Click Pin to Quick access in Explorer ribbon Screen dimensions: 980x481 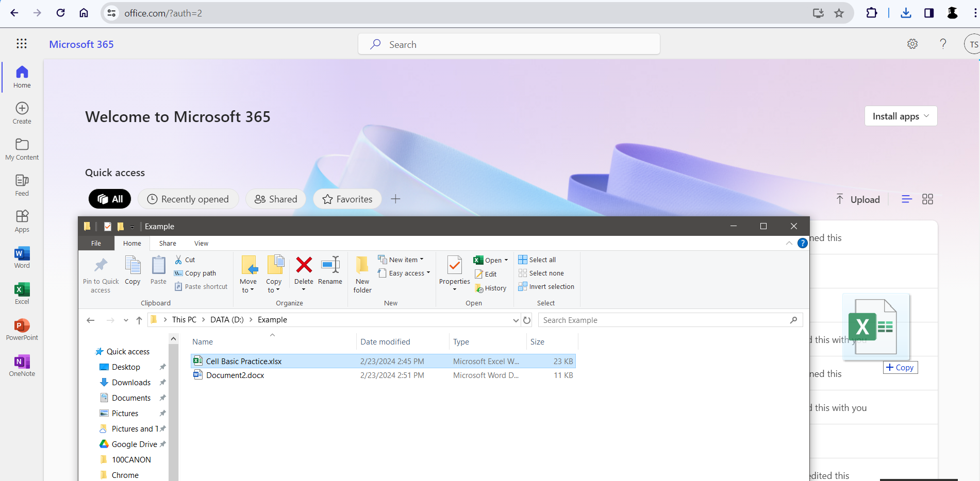point(101,275)
